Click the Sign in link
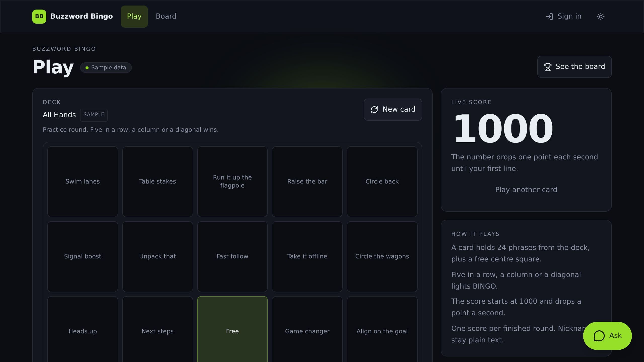 click(563, 17)
